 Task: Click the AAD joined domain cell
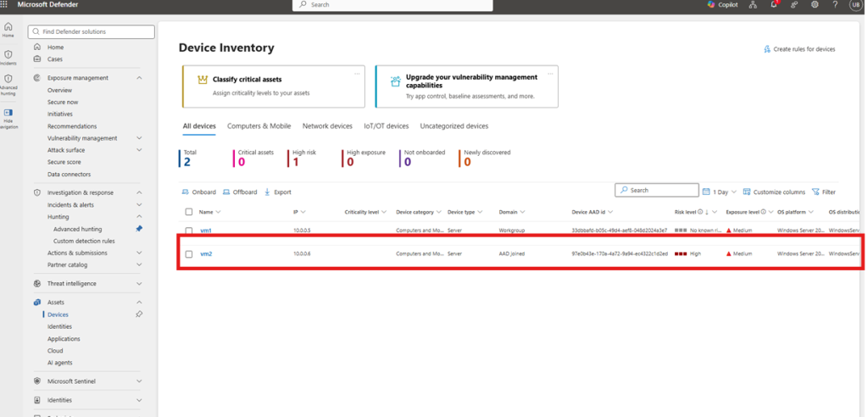click(x=511, y=253)
